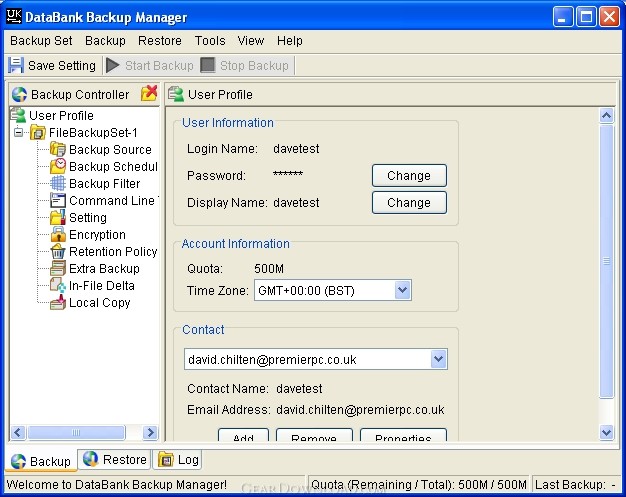Click status bar 'Quota (Remaining / Total)' entry
Viewport: 626px width, 497px height.
(418, 485)
